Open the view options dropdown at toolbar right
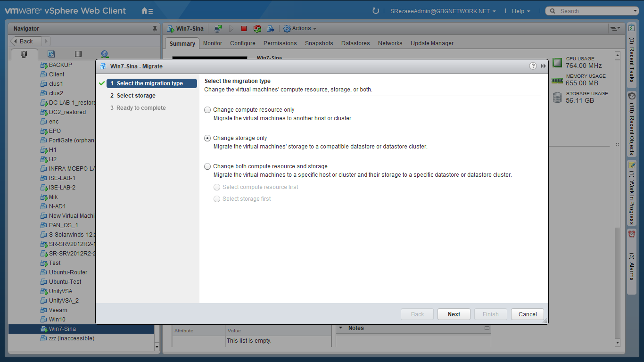 (x=615, y=29)
